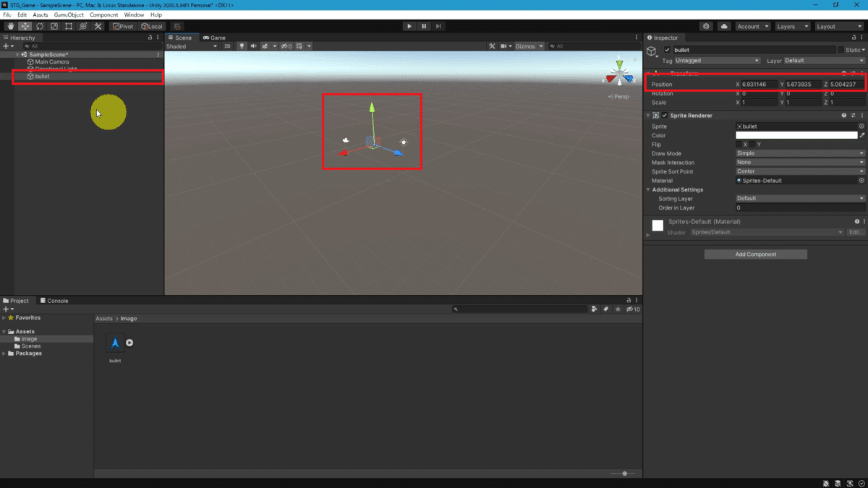Click the white Color swatch field
This screenshot has height=488, width=868.
click(x=796, y=135)
